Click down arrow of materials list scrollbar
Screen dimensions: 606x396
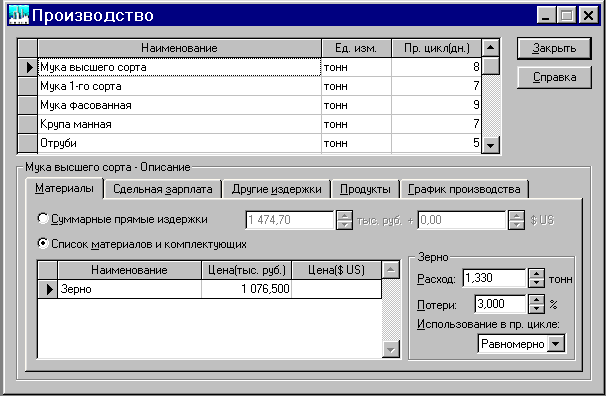pyautogui.click(x=391, y=350)
